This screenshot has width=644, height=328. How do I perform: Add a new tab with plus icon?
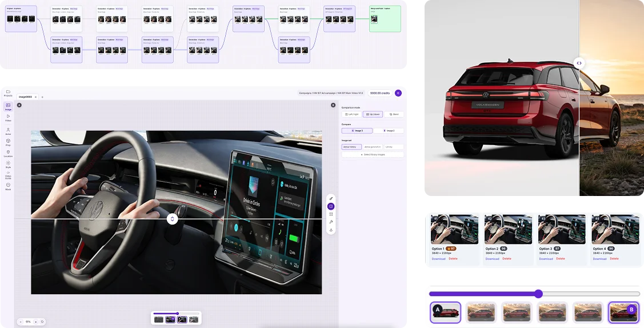[42, 97]
